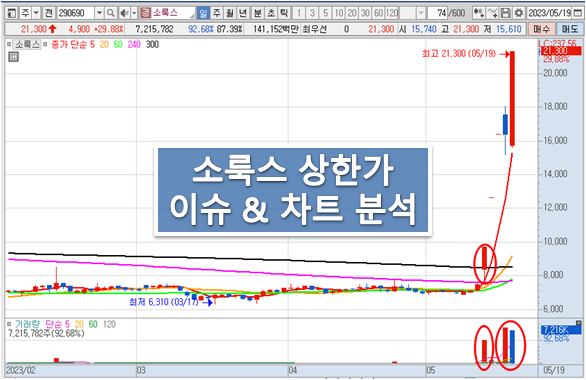Switch to the 주 weekly chart period

coord(217,13)
